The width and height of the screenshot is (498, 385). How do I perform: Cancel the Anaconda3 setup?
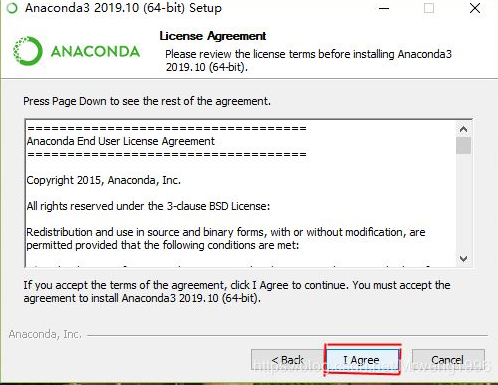tap(448, 360)
